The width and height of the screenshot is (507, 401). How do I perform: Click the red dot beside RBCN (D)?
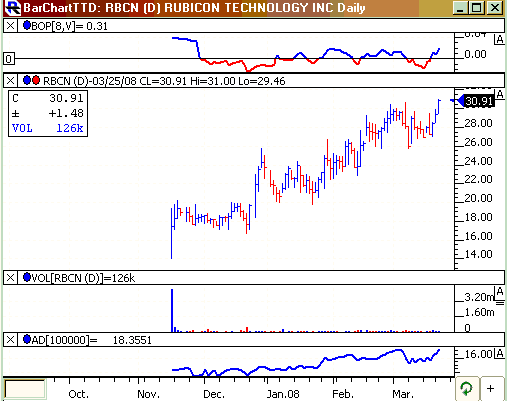[x=36, y=80]
